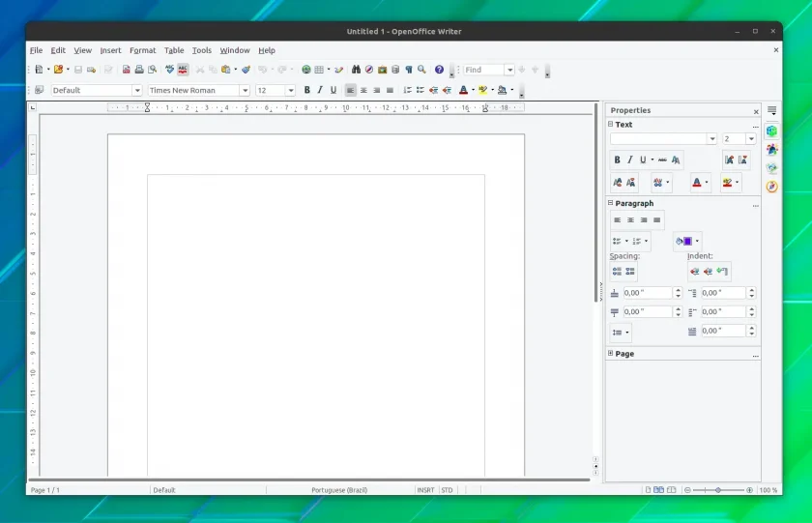Open the sidebar settings menu button

[772, 110]
